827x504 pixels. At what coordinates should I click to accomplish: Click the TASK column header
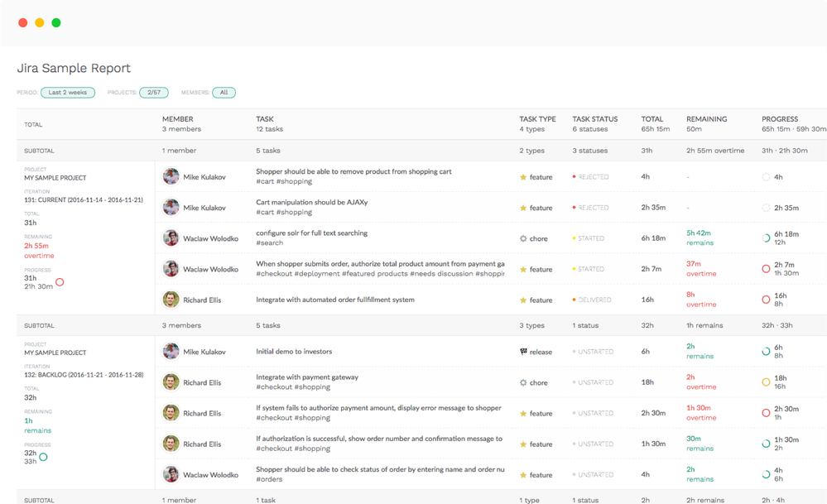pos(265,119)
